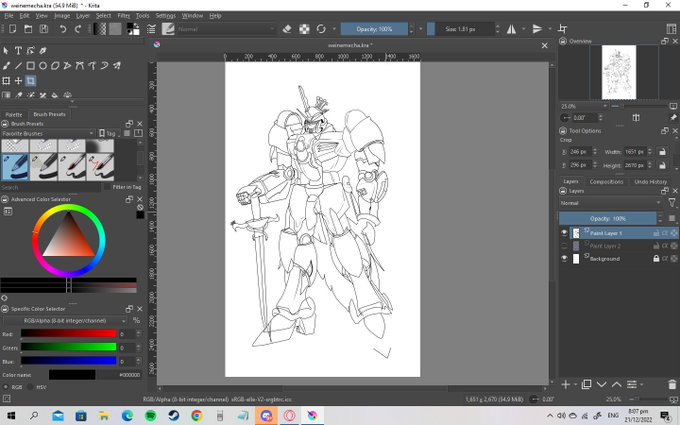Viewport: 680px width, 425px height.
Task: Tick the Filter in Tag checkbox
Action: (108, 187)
